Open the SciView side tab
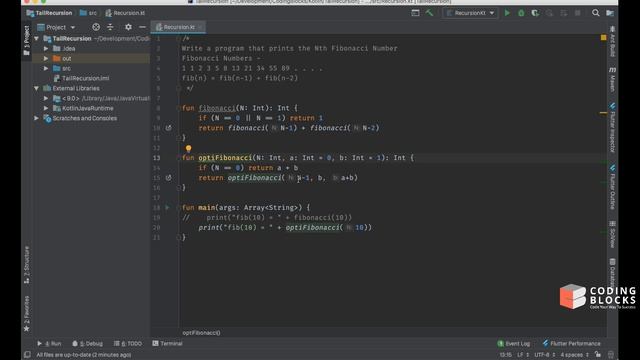640x360 pixels. (612, 234)
